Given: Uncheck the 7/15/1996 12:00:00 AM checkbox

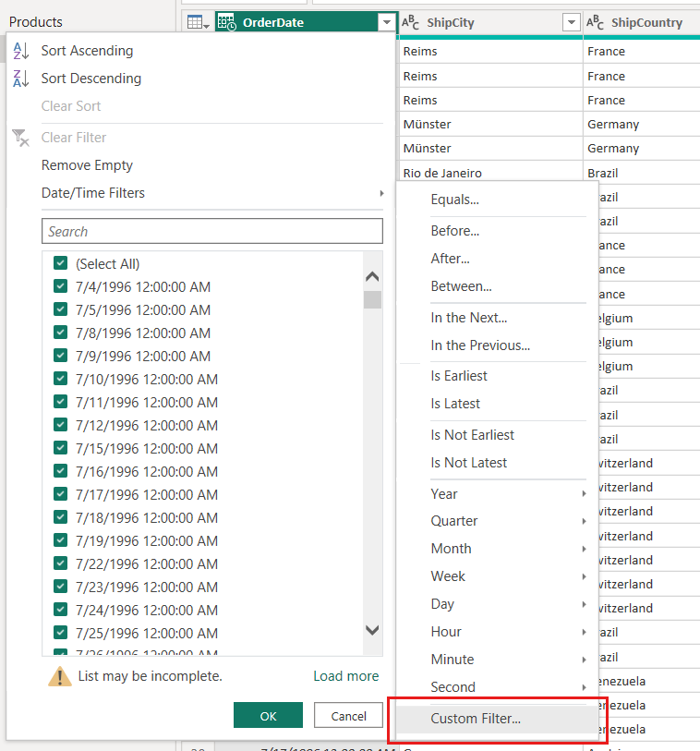Looking at the screenshot, I should coord(60,447).
